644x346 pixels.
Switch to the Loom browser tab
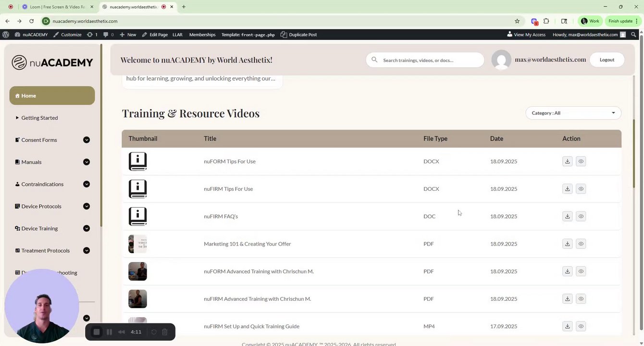point(57,7)
